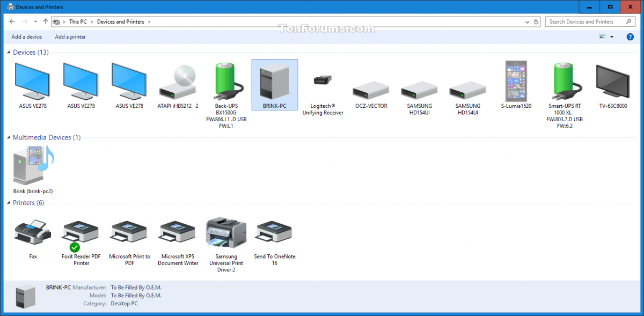
Task: Open the view options dropdown arrow
Action: point(612,37)
